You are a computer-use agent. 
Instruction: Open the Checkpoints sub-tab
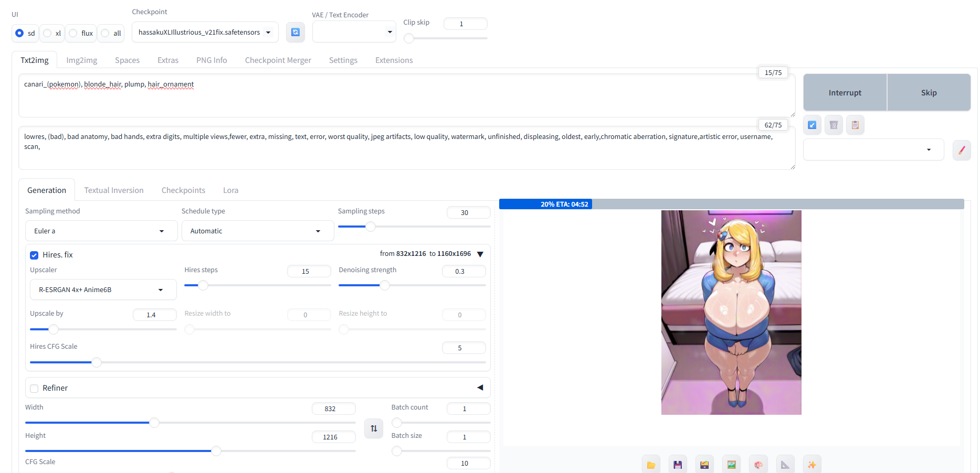coord(183,190)
